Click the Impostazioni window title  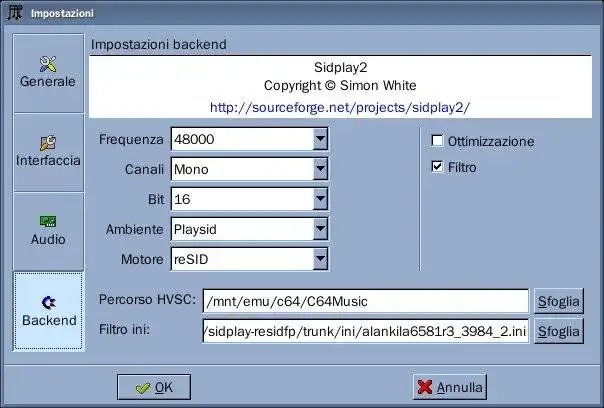coord(62,13)
